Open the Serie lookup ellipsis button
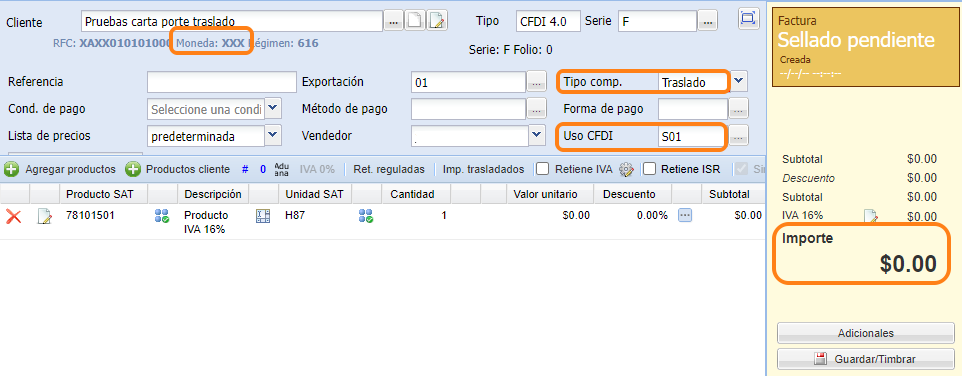The width and height of the screenshot is (962, 376). pyautogui.click(x=707, y=21)
